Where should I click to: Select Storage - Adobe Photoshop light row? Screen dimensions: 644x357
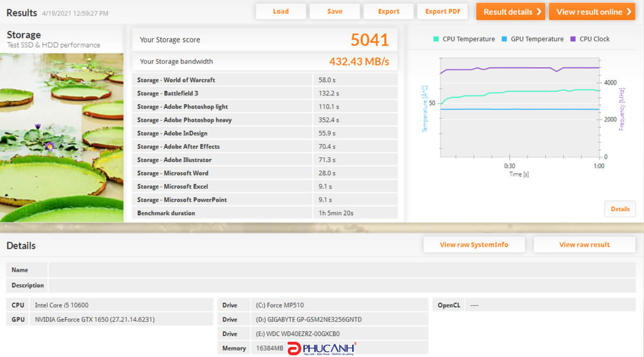pyautogui.click(x=265, y=107)
